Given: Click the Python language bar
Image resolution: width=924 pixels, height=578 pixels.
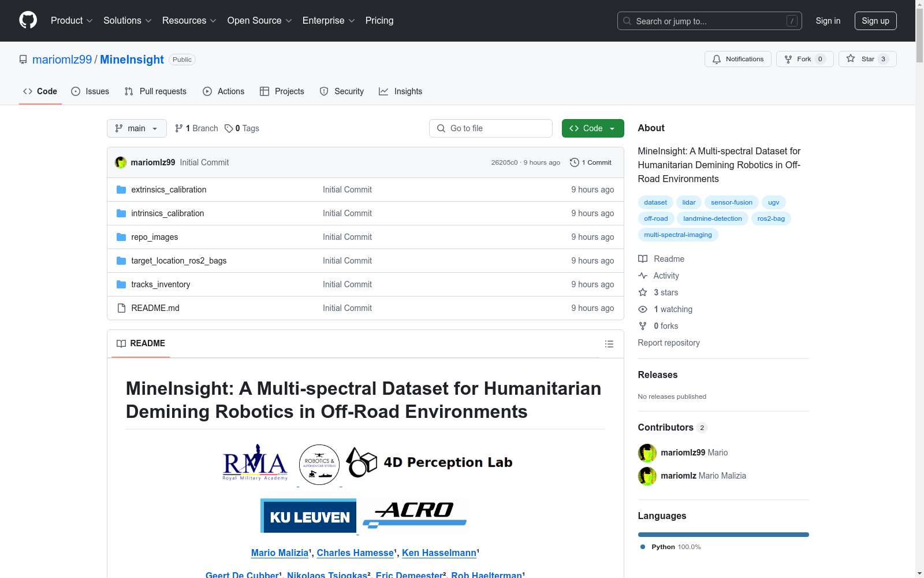Looking at the screenshot, I should click(x=724, y=535).
